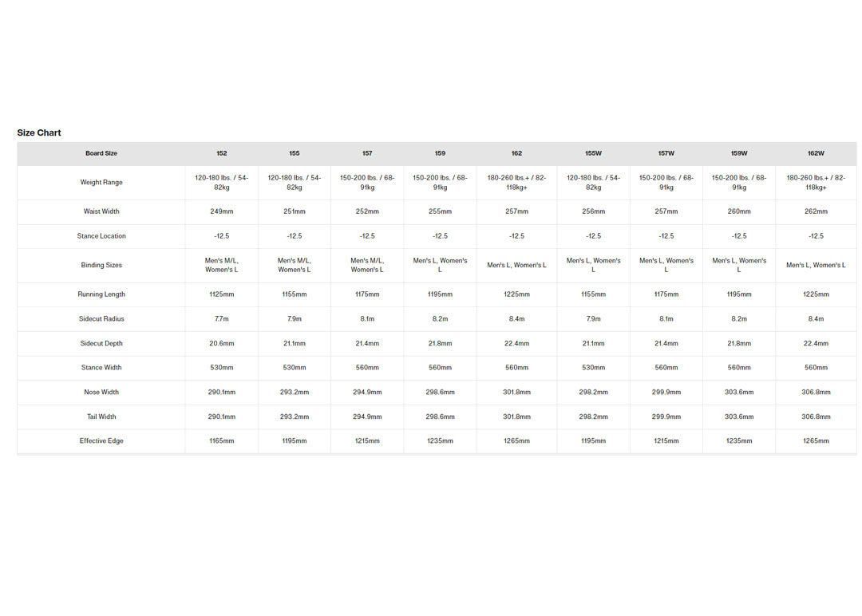862x616 pixels.
Task: Select the Effective Edge row label
Action: coord(101,441)
